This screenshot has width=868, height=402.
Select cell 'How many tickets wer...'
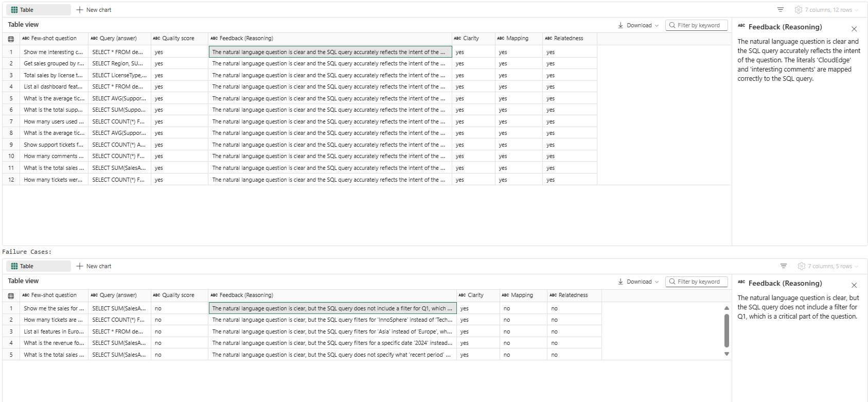tap(54, 180)
